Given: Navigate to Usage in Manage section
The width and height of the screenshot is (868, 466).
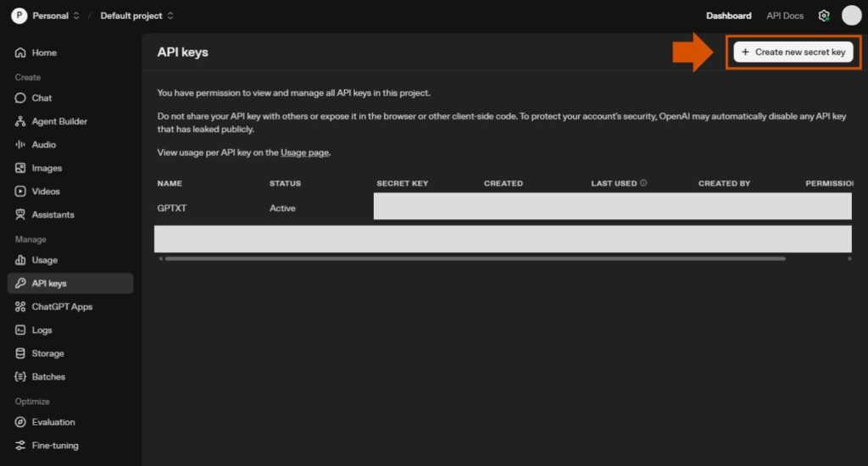Looking at the screenshot, I should coord(44,260).
